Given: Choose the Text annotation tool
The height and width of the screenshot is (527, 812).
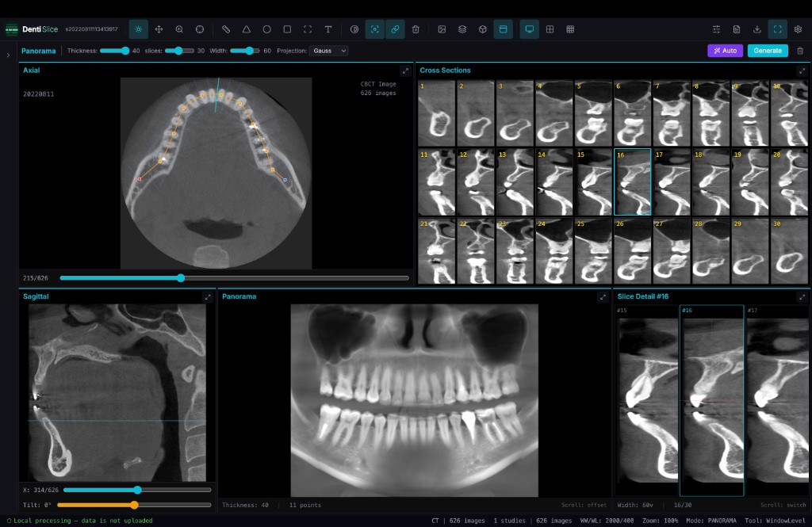Looking at the screenshot, I should tap(327, 29).
